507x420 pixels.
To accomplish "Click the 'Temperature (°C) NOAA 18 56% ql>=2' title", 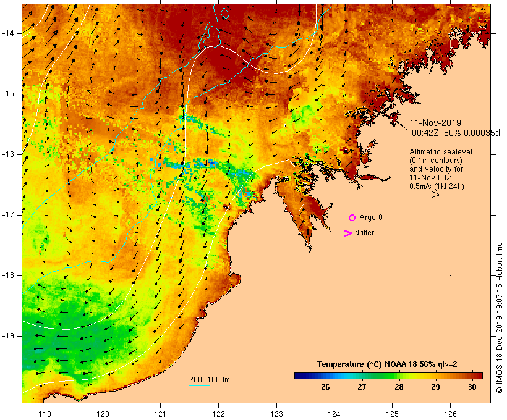I will (x=387, y=364).
